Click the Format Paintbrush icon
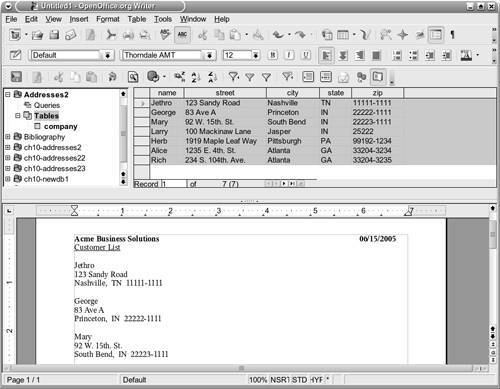Viewport: 500px width, 389px height. tap(258, 35)
